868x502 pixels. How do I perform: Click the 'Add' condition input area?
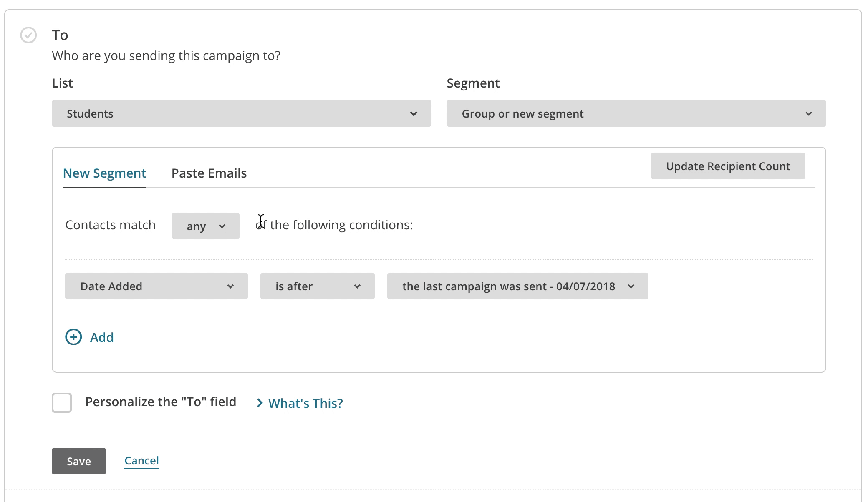click(90, 336)
